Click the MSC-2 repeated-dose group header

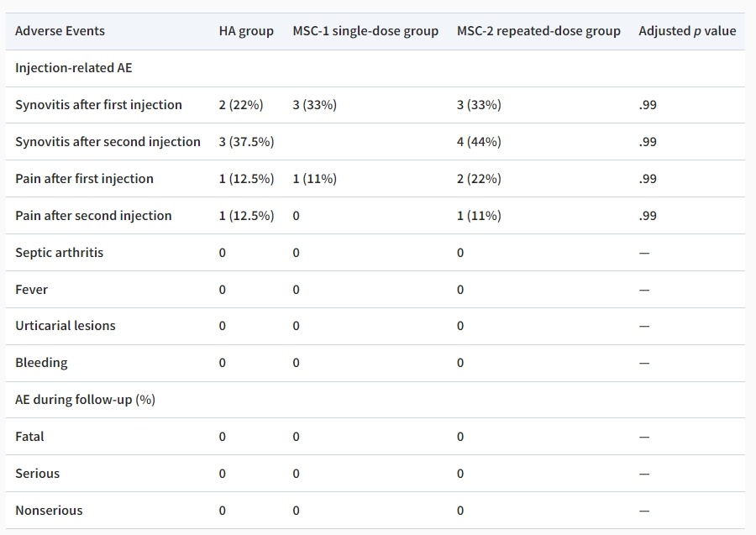point(538,31)
